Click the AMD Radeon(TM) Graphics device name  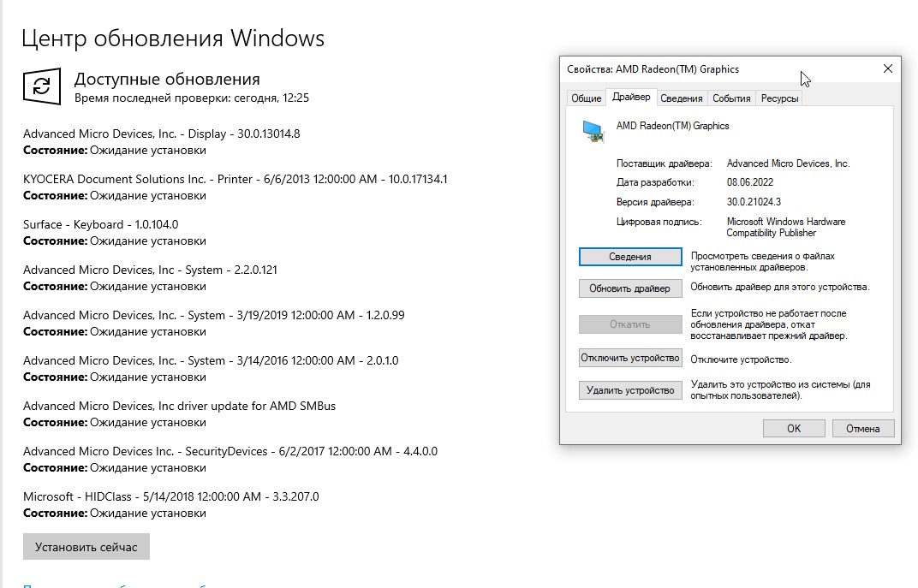[x=672, y=126]
